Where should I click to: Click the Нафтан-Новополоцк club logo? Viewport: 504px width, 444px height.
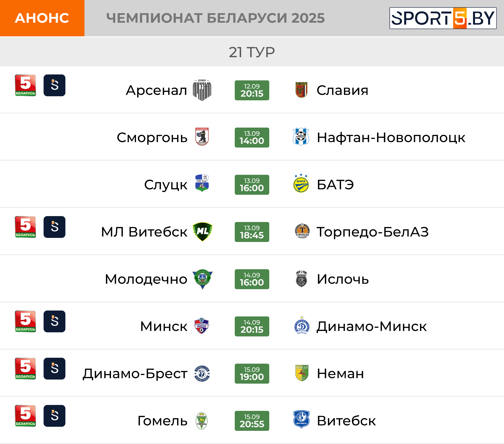pos(301,137)
